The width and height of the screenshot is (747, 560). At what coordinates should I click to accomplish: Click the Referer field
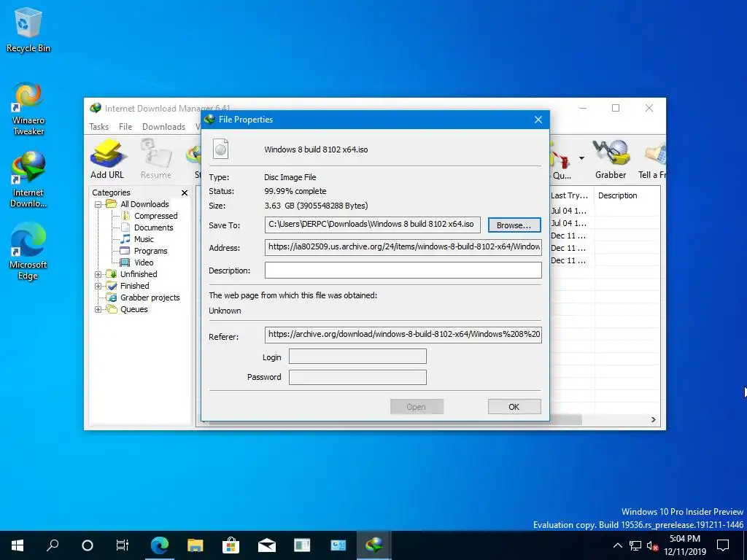tap(403, 335)
